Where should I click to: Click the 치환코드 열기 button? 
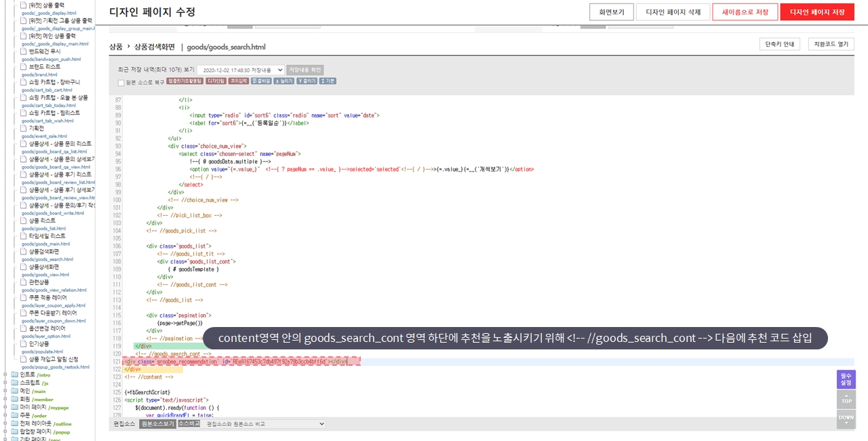(831, 44)
